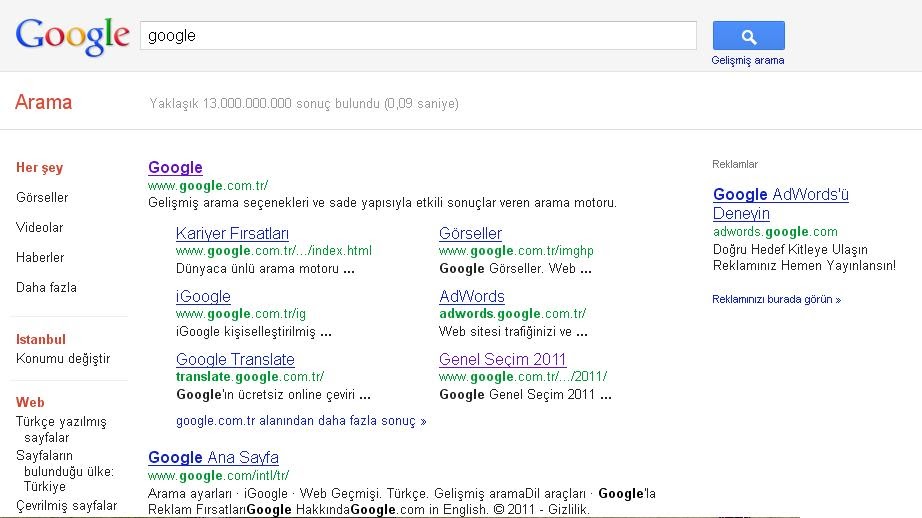922x518 pixels.
Task: Open the first Google result title
Action: (175, 168)
